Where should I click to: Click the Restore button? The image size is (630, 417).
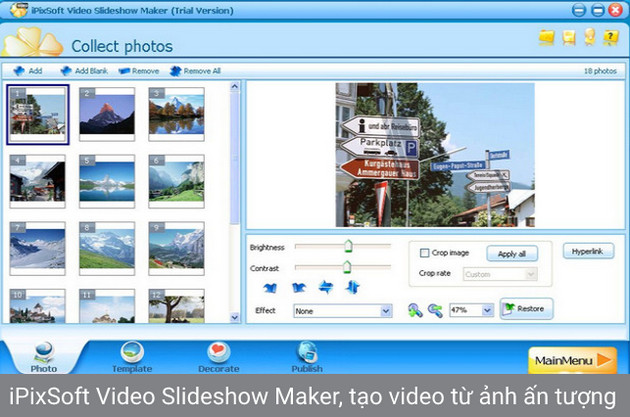click(526, 309)
